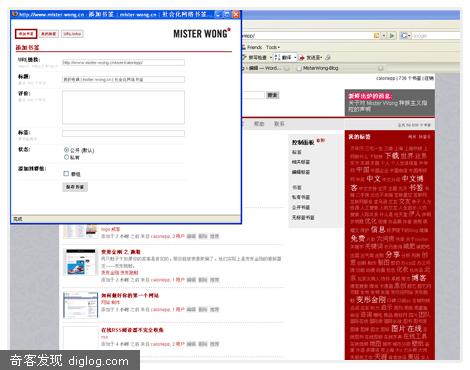Open the Tools dropdown in browser toolbar

(x=273, y=47)
